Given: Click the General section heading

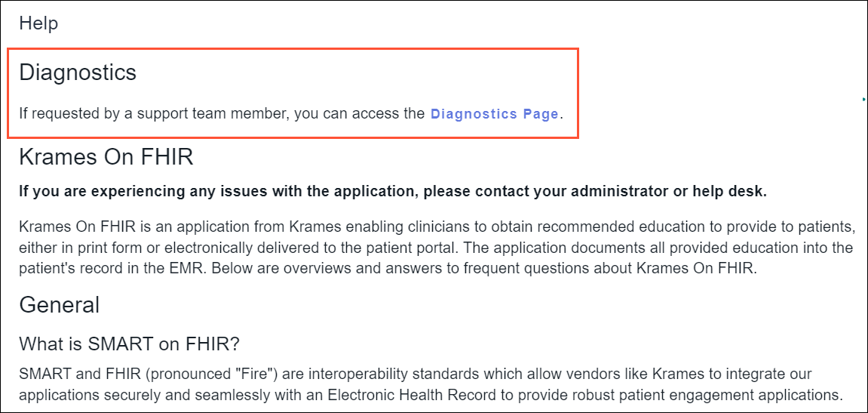Looking at the screenshot, I should click(x=59, y=305).
